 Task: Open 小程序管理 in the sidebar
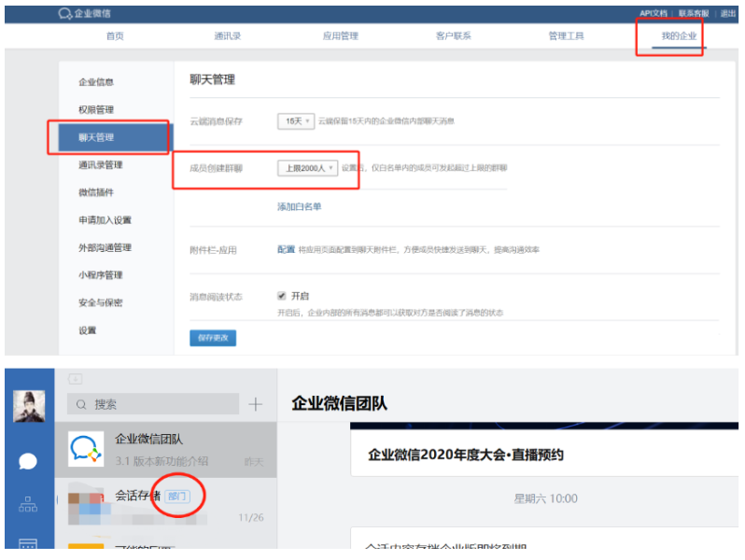pos(100,275)
